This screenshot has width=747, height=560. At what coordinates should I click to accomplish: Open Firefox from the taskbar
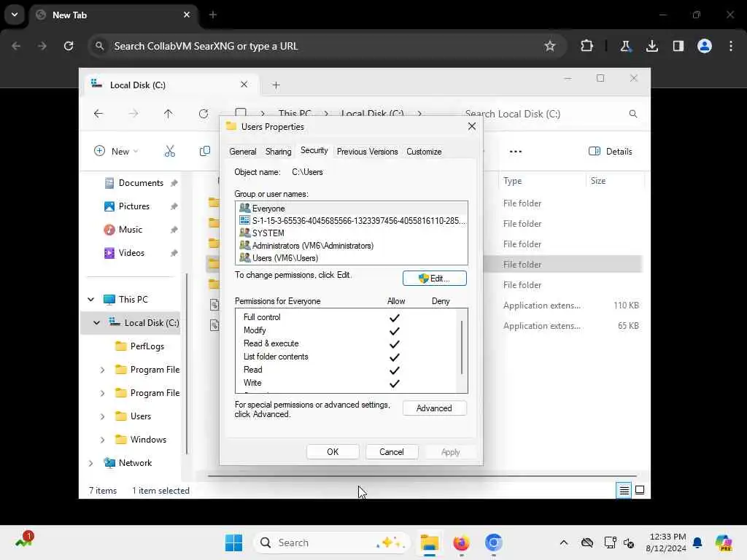coord(461,542)
